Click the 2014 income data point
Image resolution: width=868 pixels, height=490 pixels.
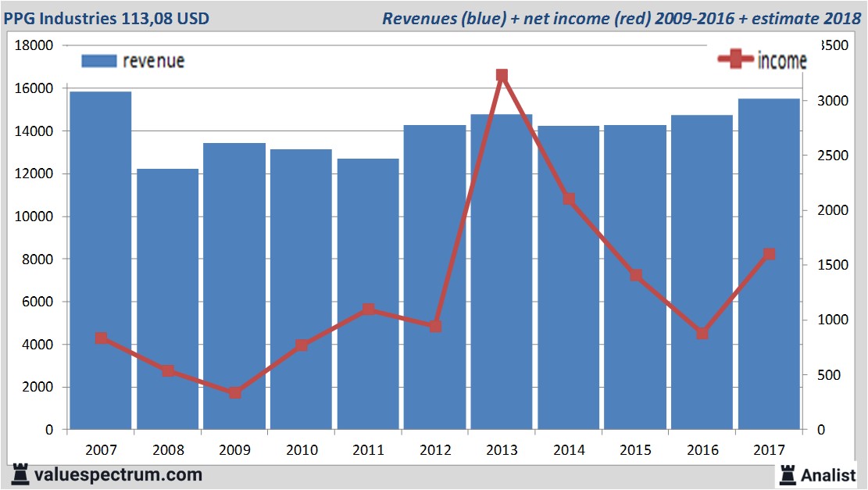click(x=569, y=199)
